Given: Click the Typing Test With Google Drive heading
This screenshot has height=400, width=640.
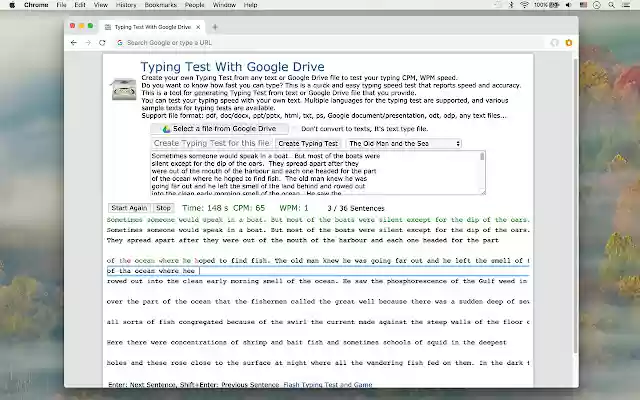Looking at the screenshot, I should click(x=233, y=67).
